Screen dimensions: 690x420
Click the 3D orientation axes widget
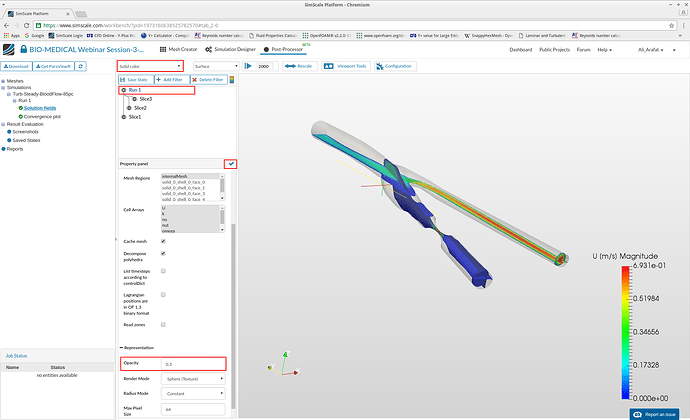point(284,365)
